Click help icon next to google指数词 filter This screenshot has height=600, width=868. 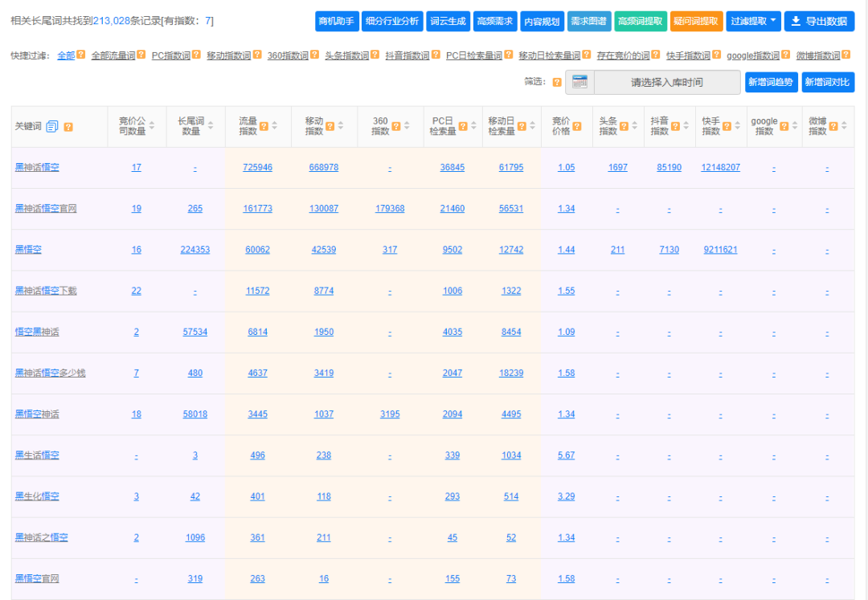[785, 55]
